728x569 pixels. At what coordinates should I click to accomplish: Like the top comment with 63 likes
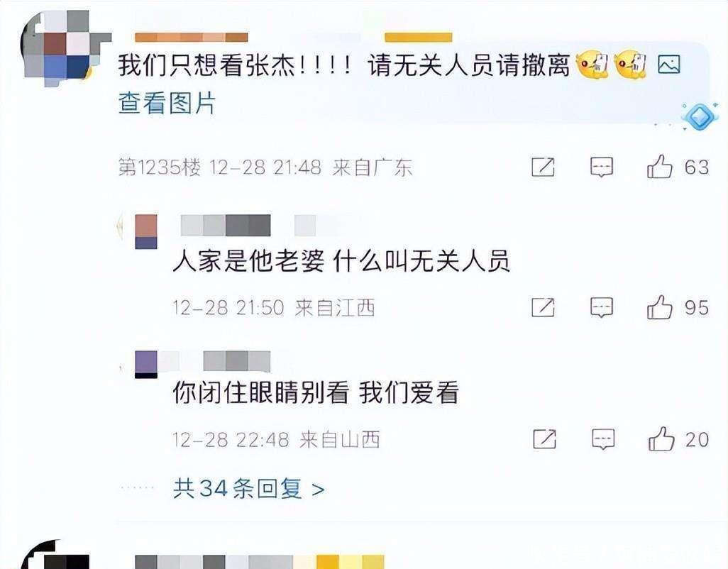pyautogui.click(x=659, y=166)
